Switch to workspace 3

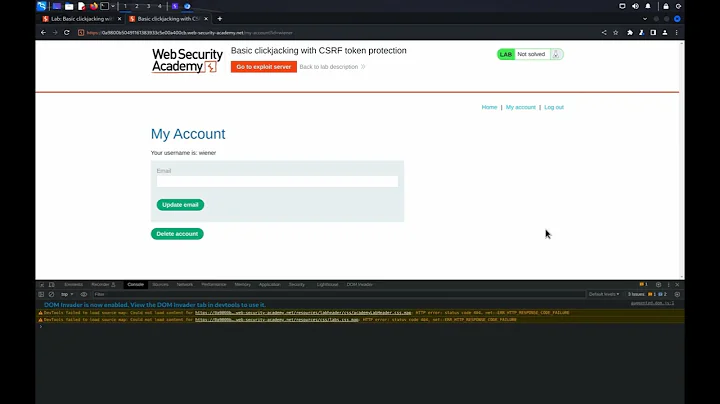[148, 6]
